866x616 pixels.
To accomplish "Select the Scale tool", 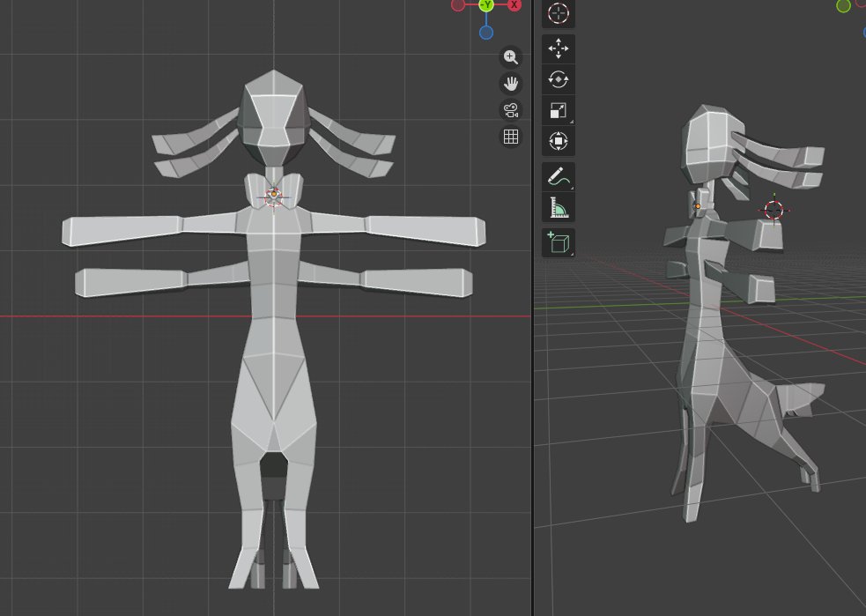I will 558,110.
